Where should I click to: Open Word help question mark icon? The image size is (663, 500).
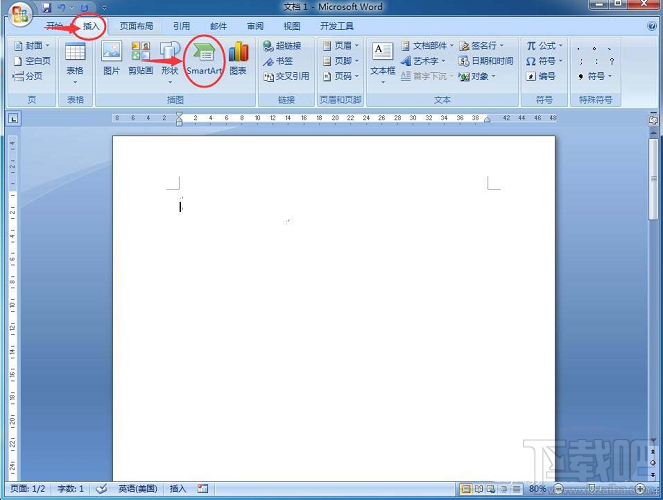point(652,26)
